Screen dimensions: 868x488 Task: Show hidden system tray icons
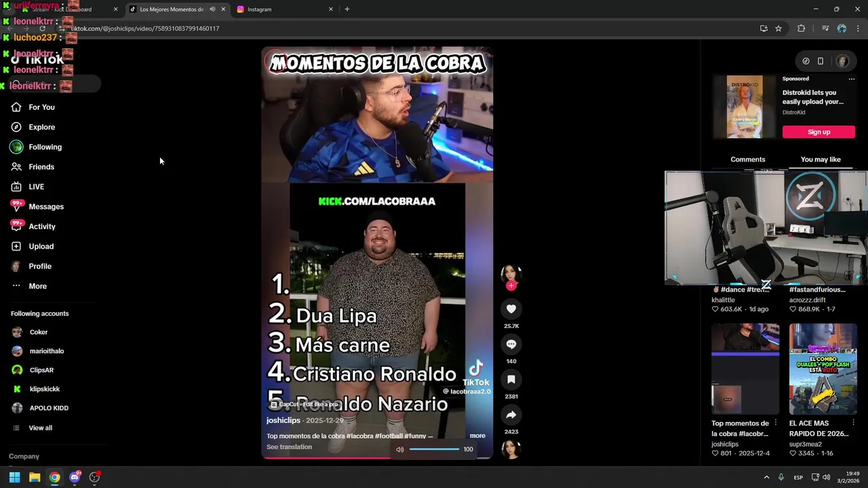[x=766, y=477]
